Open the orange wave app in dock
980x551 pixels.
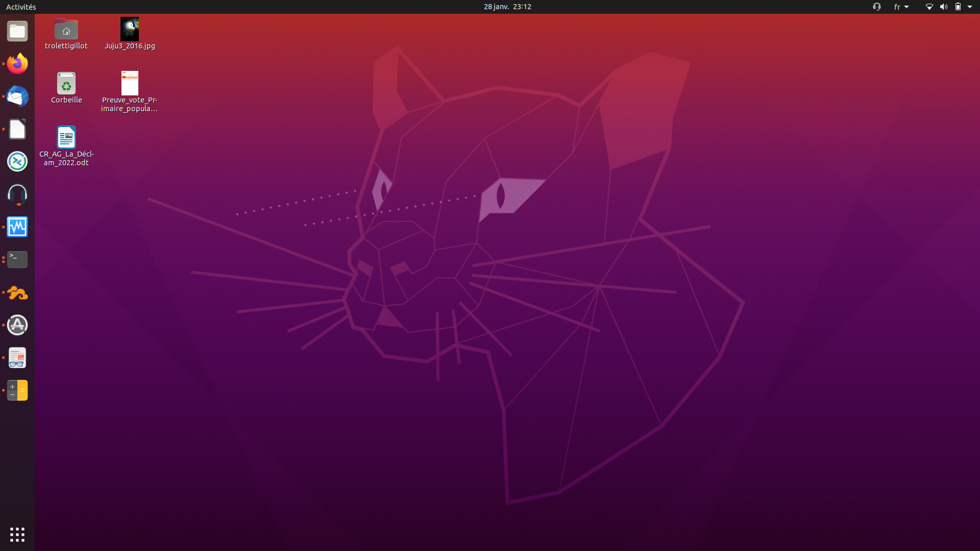coord(17,292)
